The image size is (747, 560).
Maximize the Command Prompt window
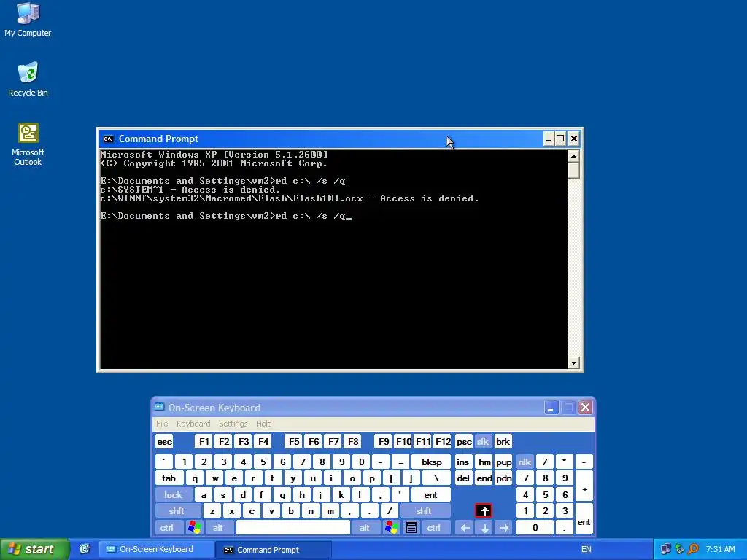pyautogui.click(x=561, y=139)
